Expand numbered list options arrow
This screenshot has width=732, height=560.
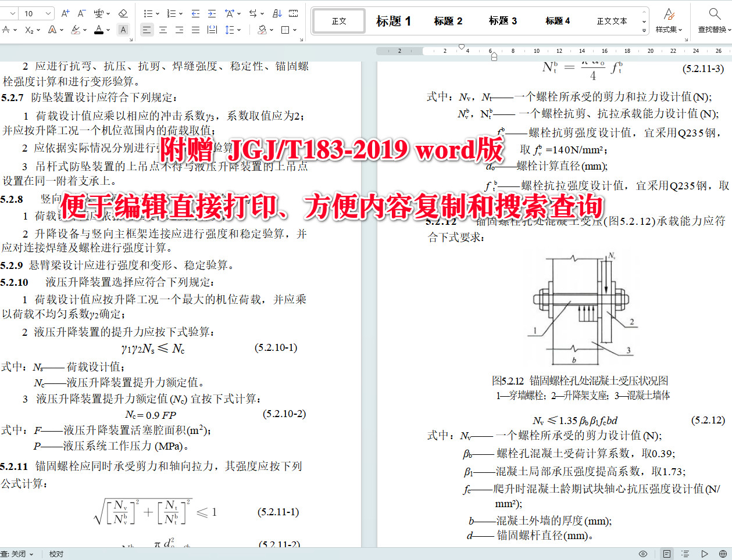coord(181,13)
